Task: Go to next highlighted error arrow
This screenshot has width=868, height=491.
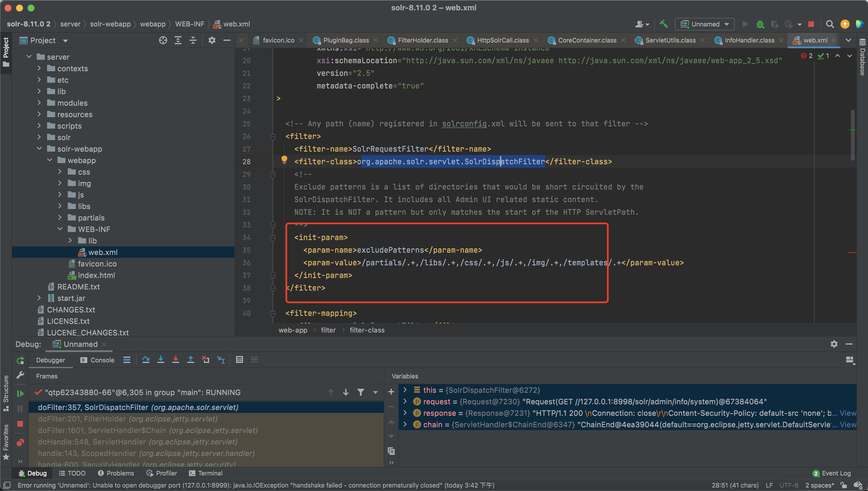Action: click(x=849, y=56)
